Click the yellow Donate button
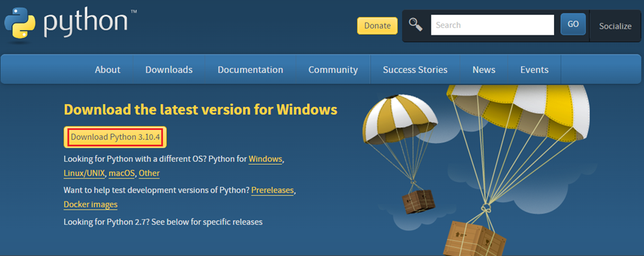This screenshot has height=256, width=644. point(378,26)
